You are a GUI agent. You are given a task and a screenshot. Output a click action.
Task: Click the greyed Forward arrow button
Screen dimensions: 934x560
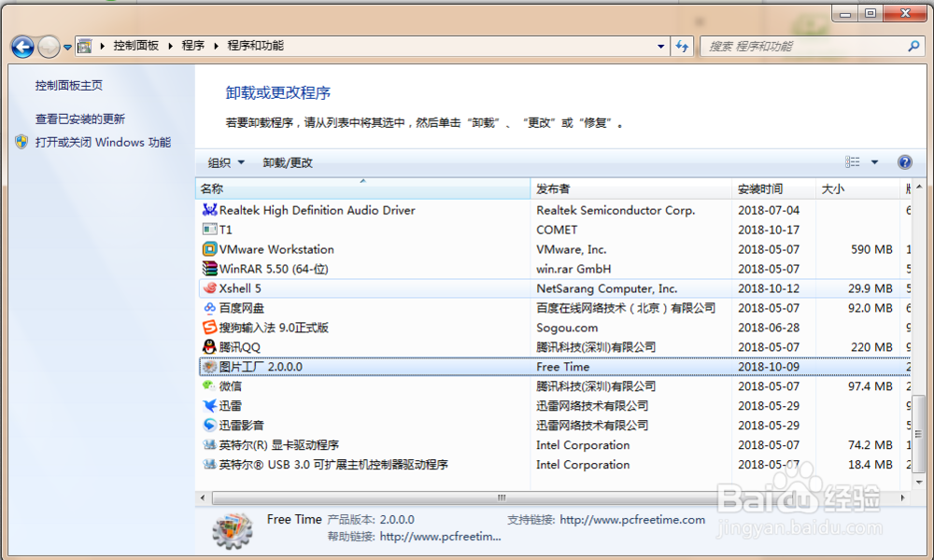(49, 47)
